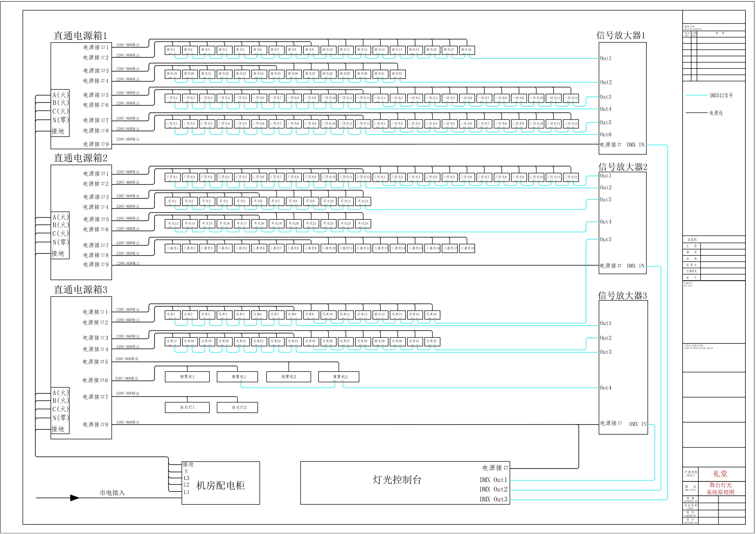The image size is (756, 534).
Task: Select the 烟雾机1 device box
Action: pos(187,377)
